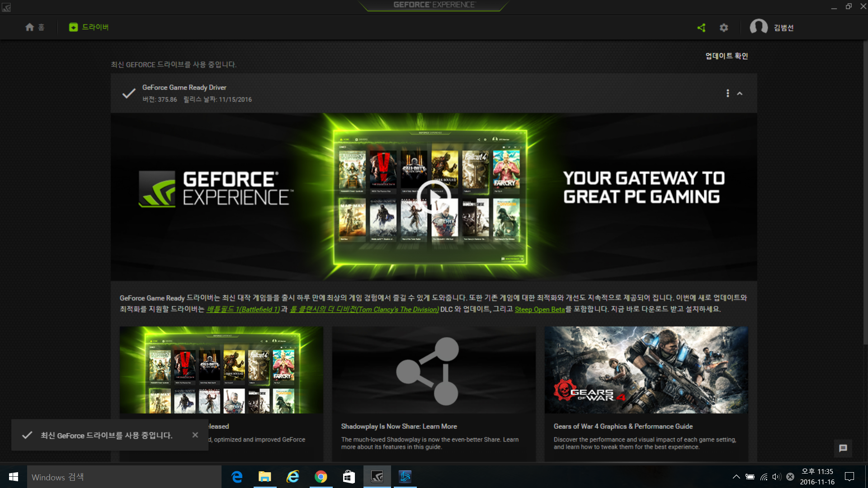This screenshot has height=488, width=868.
Task: Play the GeForce Experience video
Action: (434, 197)
